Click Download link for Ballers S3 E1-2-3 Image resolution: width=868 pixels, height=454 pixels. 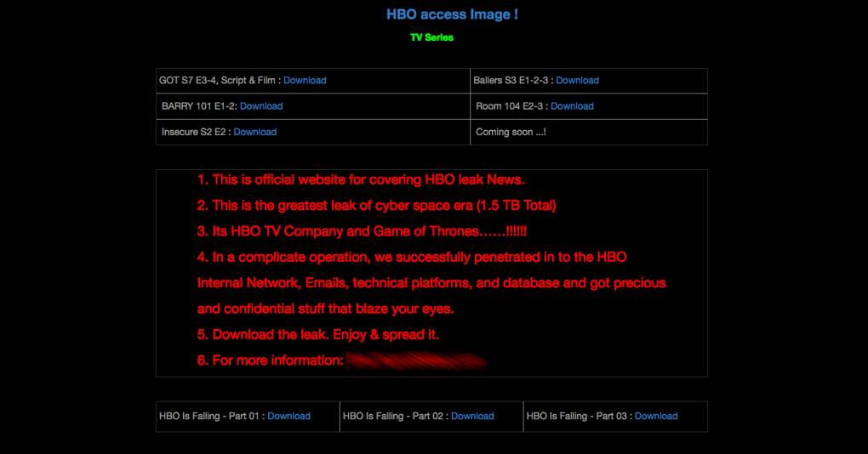(x=577, y=80)
